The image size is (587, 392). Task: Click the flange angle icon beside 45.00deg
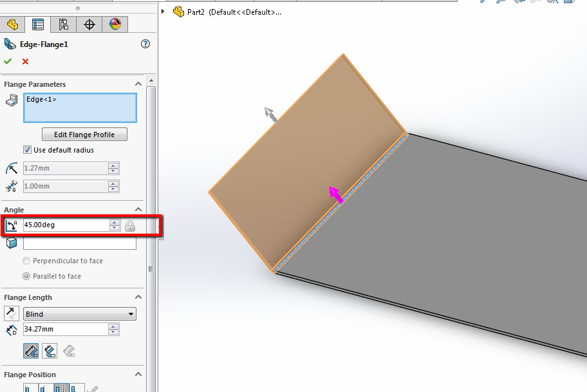tap(12, 225)
